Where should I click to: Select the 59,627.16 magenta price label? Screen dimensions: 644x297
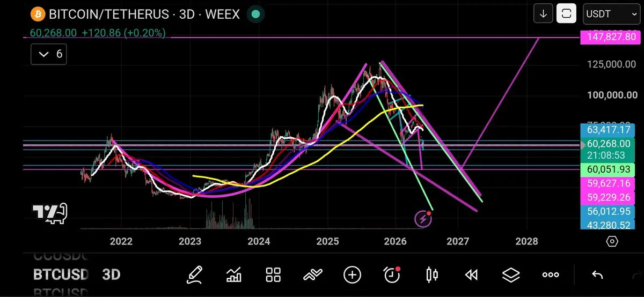click(x=608, y=184)
